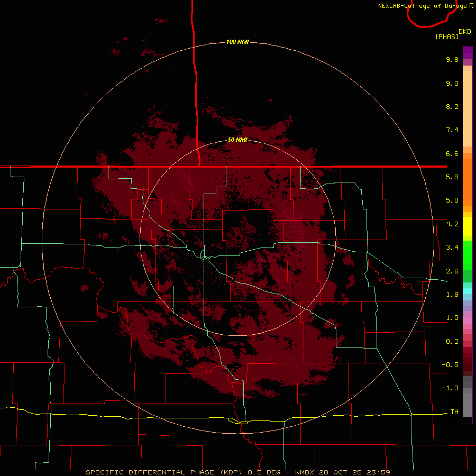The image size is (476, 476).
Task: Click the [PHAS] legend label
Action: coord(447,36)
